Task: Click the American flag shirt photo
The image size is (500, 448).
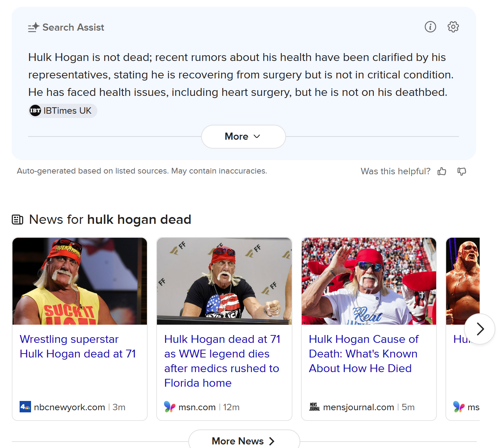Action: [224, 281]
